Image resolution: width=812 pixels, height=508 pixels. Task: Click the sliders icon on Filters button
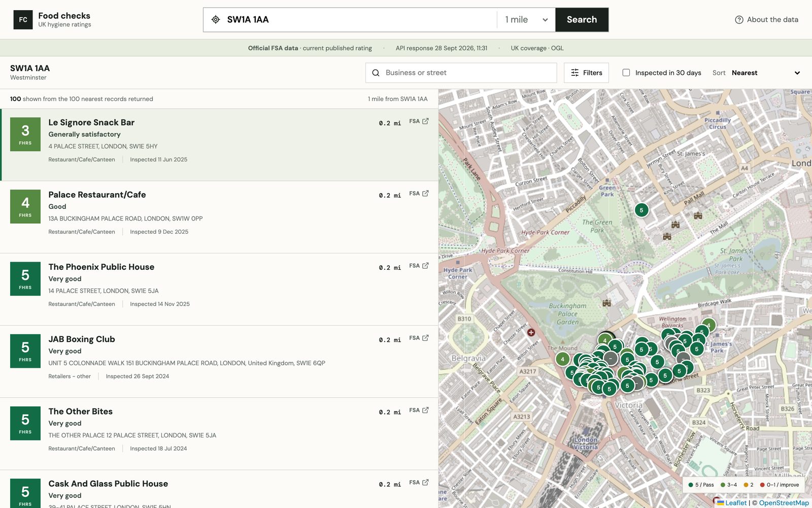(574, 73)
